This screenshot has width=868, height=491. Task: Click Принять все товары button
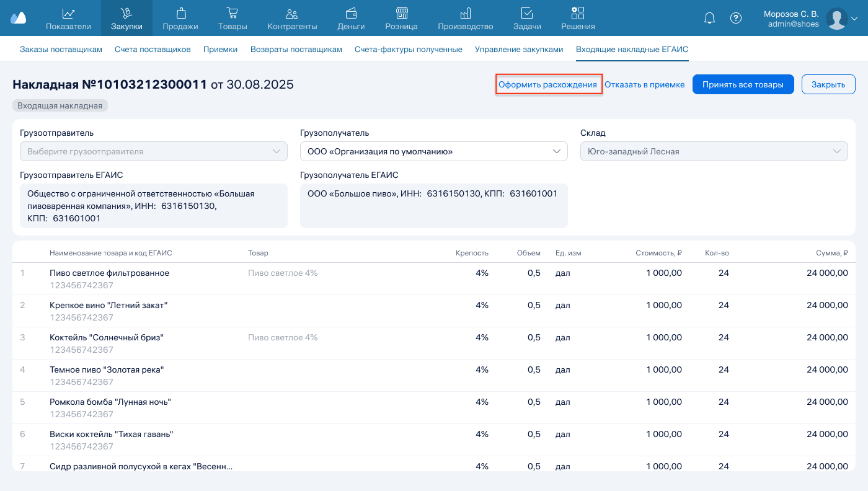pyautogui.click(x=743, y=84)
